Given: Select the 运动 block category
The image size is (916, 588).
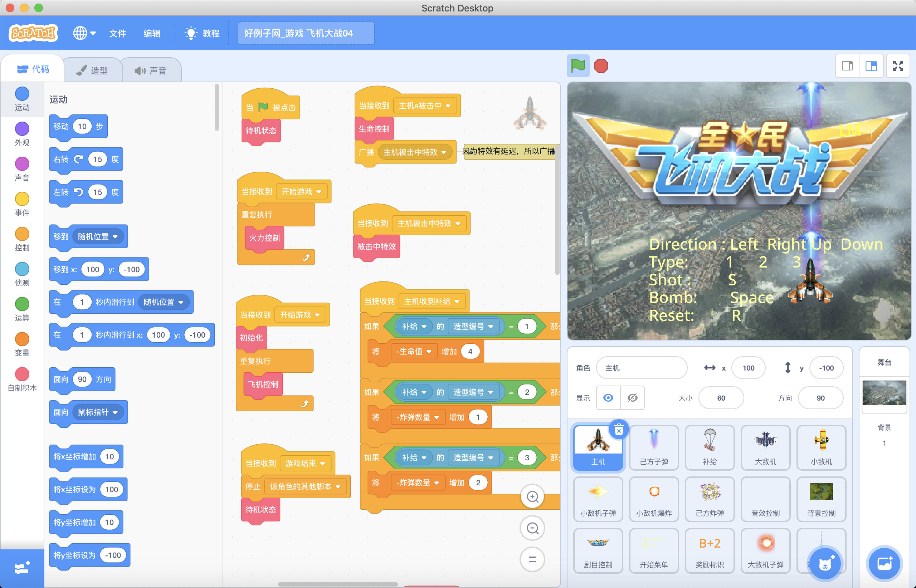Looking at the screenshot, I should pos(22,99).
